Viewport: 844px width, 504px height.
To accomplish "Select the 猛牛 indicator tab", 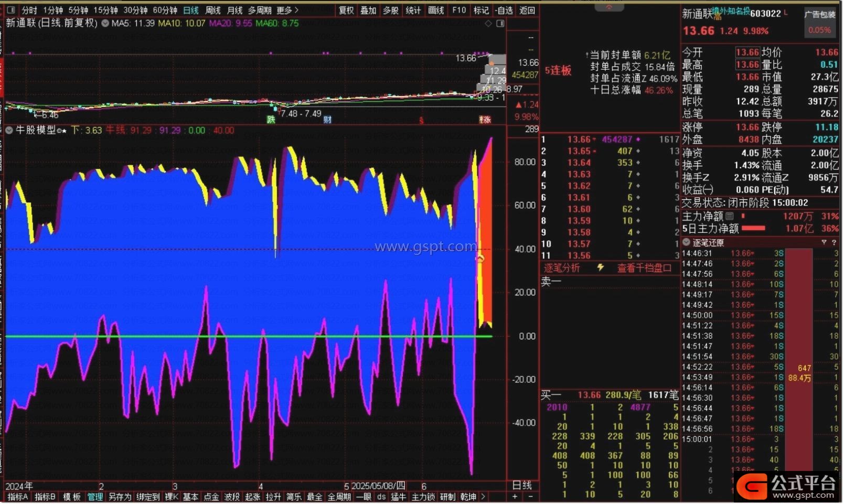I will pyautogui.click(x=399, y=497).
